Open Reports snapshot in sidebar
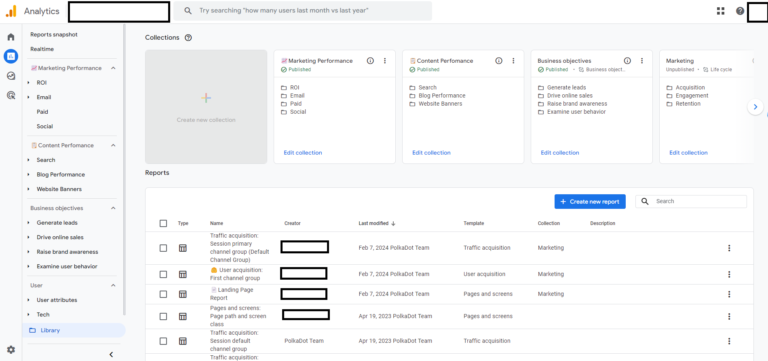This screenshot has height=361, width=768. pos(54,35)
